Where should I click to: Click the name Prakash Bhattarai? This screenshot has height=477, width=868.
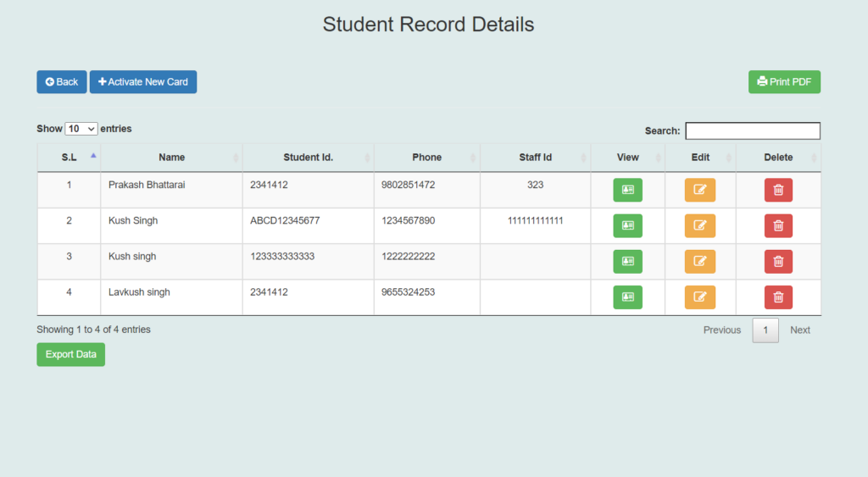pos(147,185)
